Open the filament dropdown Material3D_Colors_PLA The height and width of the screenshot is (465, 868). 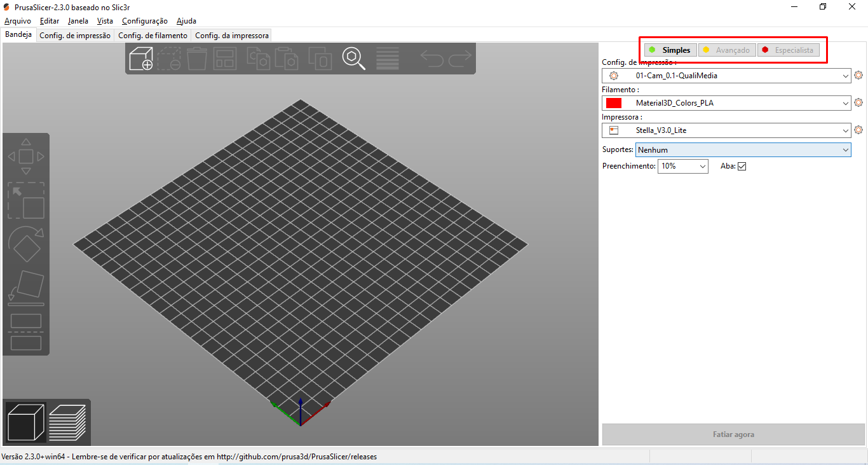[726, 103]
